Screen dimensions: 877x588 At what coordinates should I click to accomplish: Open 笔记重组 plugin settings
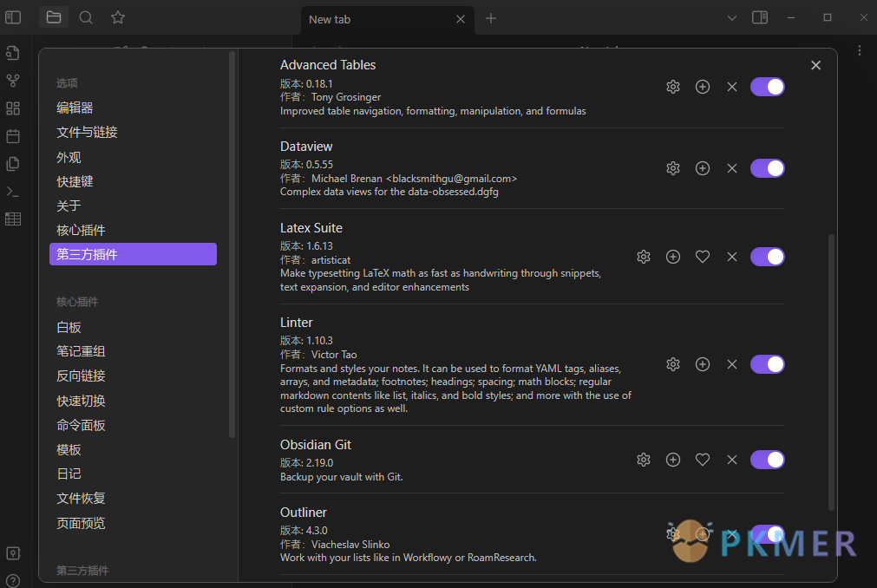(133, 351)
